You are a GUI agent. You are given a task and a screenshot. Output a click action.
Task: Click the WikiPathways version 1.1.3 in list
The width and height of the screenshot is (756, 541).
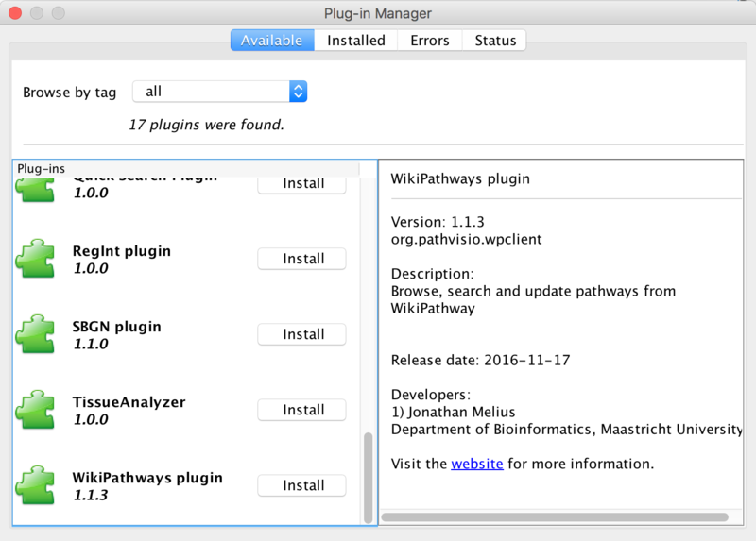coord(91,496)
